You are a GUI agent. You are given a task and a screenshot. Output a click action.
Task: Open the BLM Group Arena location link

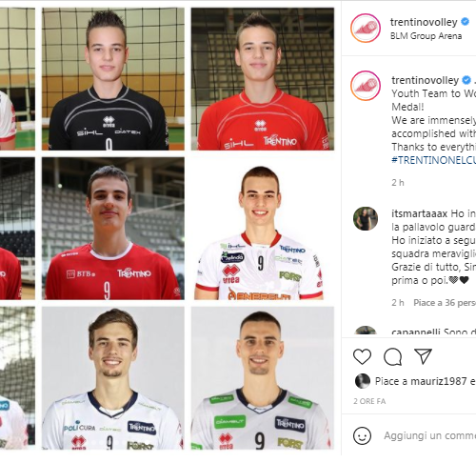coord(426,36)
